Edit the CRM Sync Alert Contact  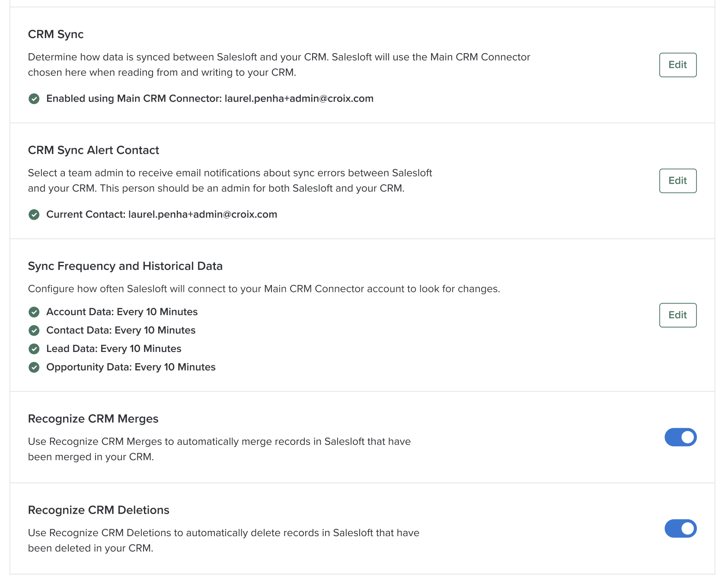(x=677, y=181)
